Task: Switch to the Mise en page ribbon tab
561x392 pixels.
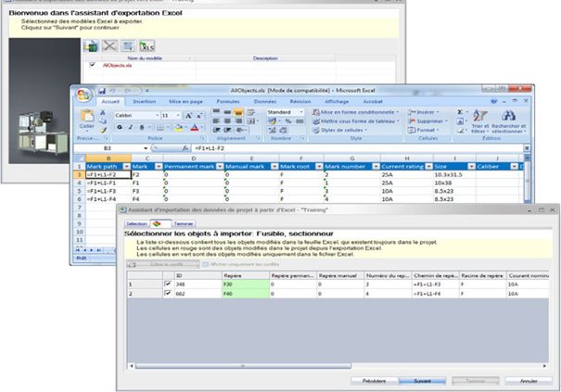Action: [x=185, y=102]
